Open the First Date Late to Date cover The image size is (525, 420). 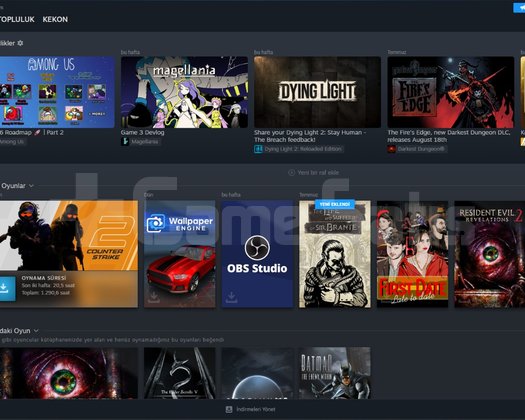412,254
